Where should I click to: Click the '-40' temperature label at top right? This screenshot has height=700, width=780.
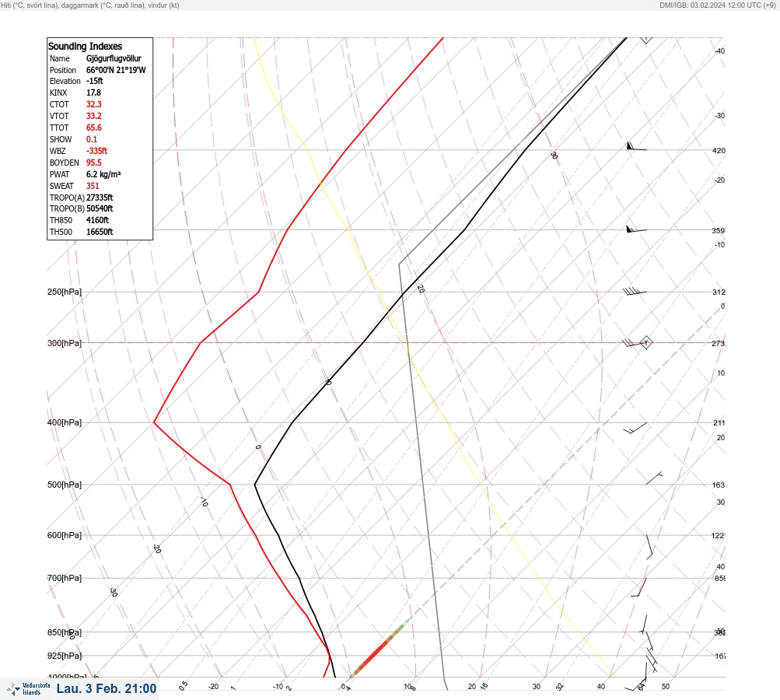(x=719, y=51)
